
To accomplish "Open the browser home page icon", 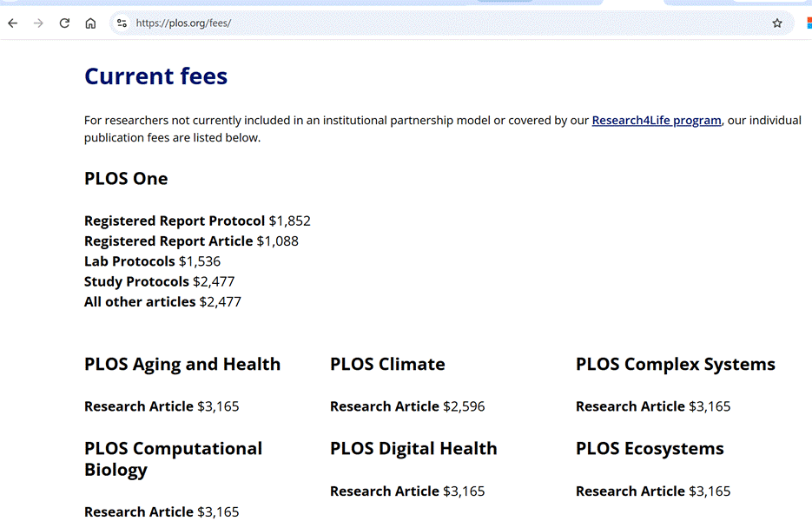I will pos(90,23).
